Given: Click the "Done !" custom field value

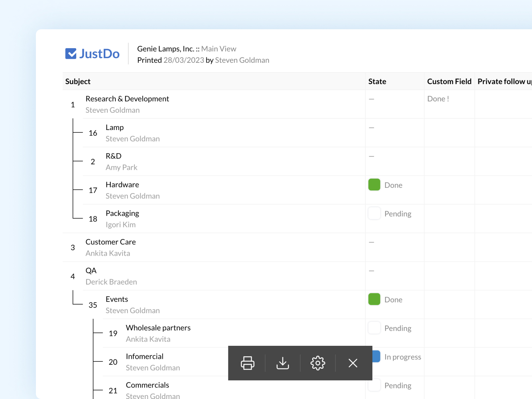Looking at the screenshot, I should (x=438, y=99).
